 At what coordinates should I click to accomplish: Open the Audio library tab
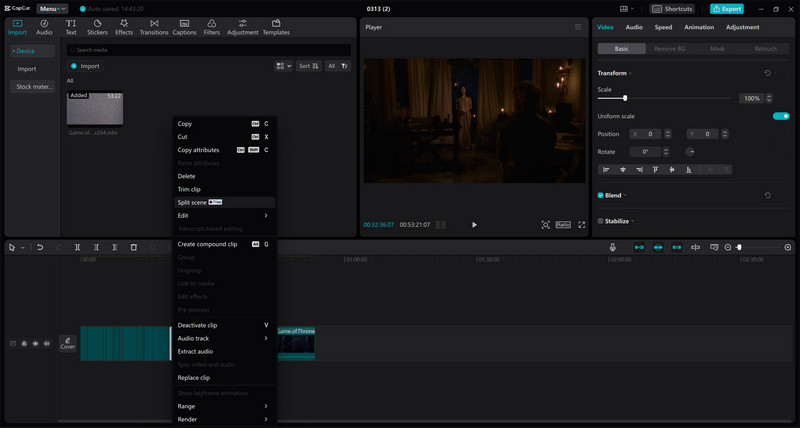44,27
